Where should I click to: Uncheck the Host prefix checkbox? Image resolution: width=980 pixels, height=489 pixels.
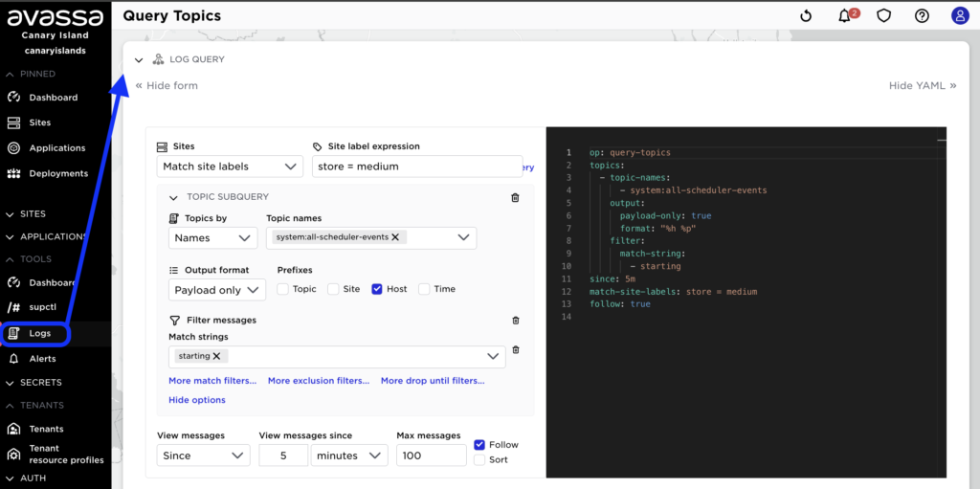(376, 289)
